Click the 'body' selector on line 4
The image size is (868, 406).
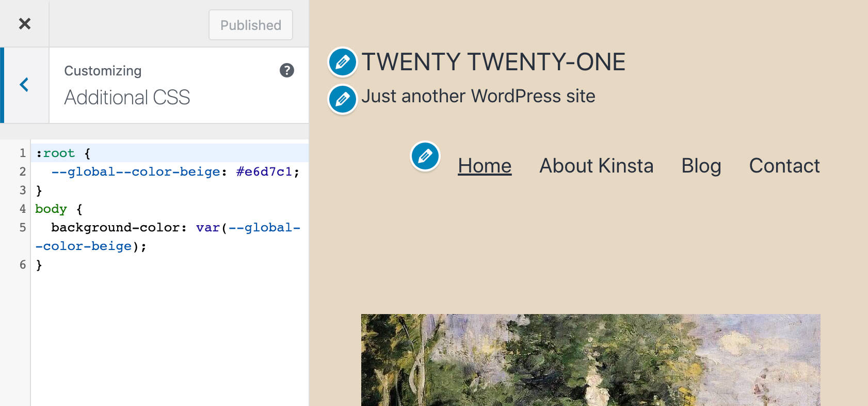coord(51,209)
